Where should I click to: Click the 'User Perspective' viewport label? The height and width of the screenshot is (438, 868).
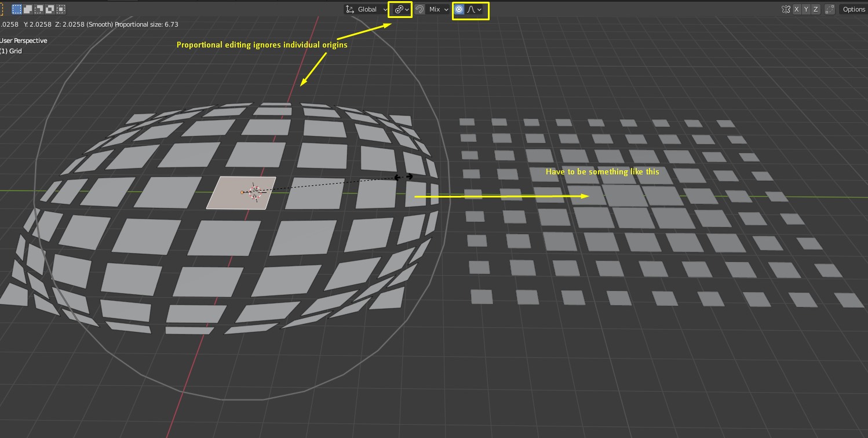coord(24,41)
